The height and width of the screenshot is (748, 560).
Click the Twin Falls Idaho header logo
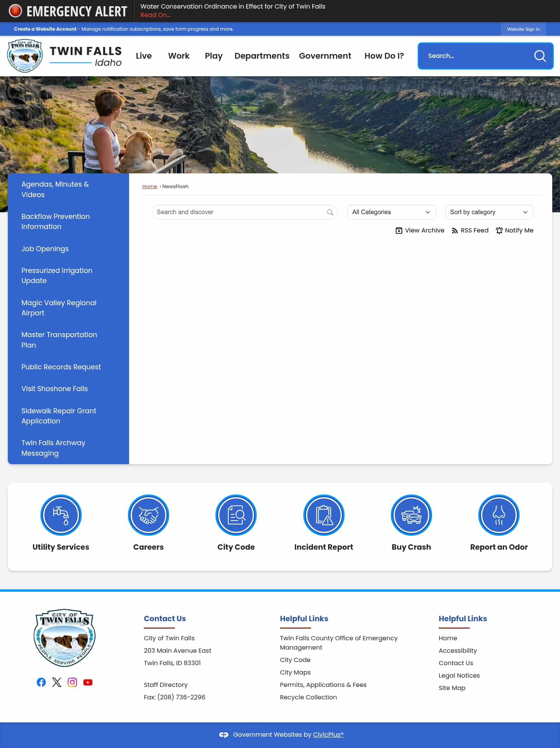tap(65, 56)
